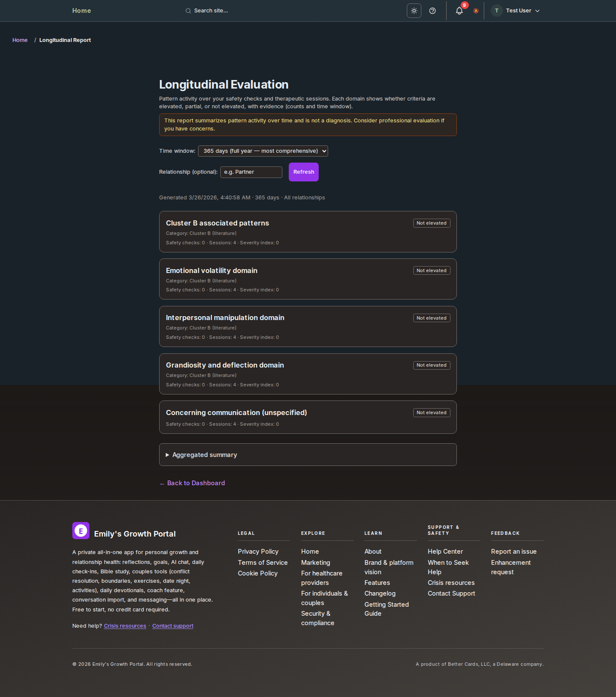Open Security & compliance link

click(317, 618)
